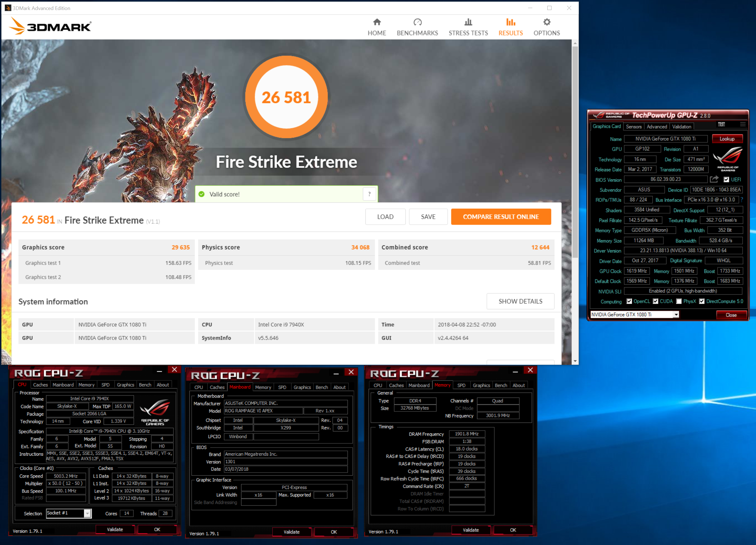The height and width of the screenshot is (545, 756).
Task: Click the SAVE button in 3DMark
Action: tap(428, 217)
